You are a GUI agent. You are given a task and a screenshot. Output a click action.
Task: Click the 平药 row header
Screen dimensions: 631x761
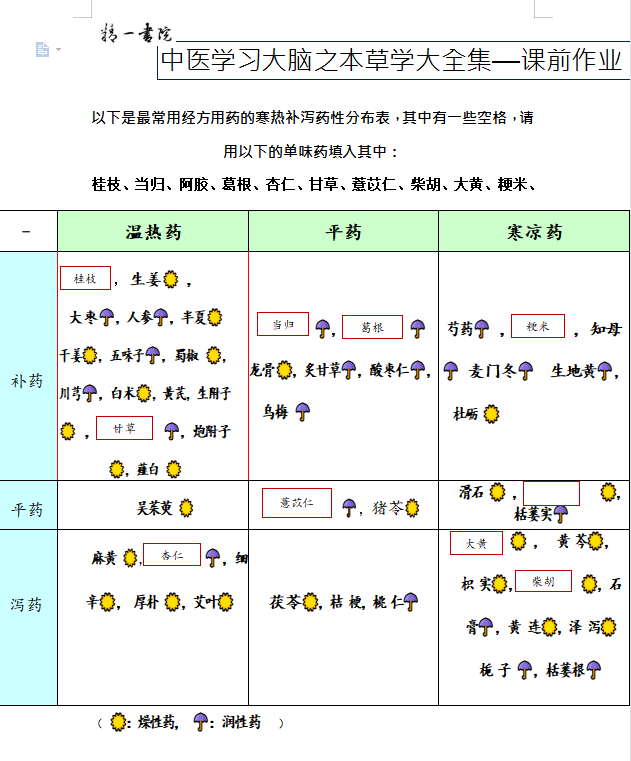tap(28, 505)
